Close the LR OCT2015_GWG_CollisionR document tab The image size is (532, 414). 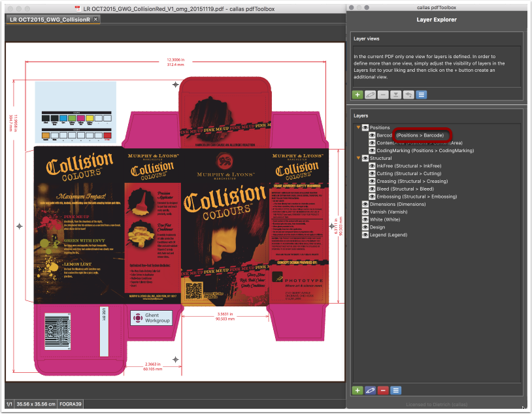tap(95, 20)
